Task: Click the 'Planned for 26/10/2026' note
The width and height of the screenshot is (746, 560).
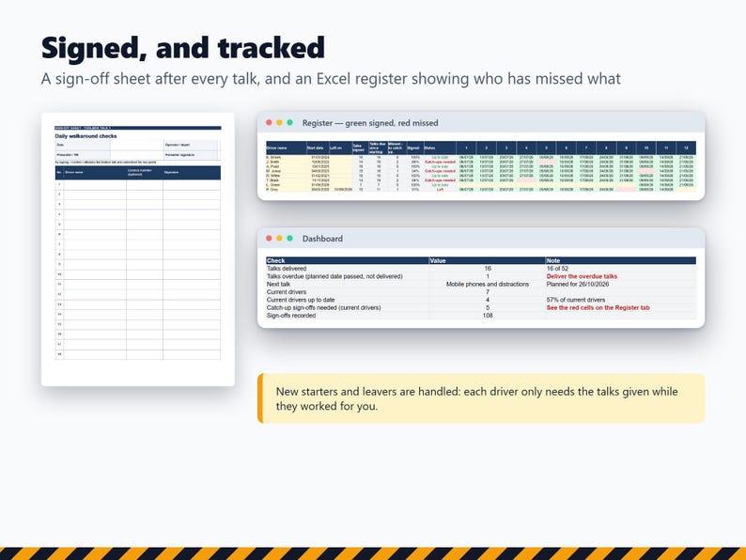Action: (578, 284)
